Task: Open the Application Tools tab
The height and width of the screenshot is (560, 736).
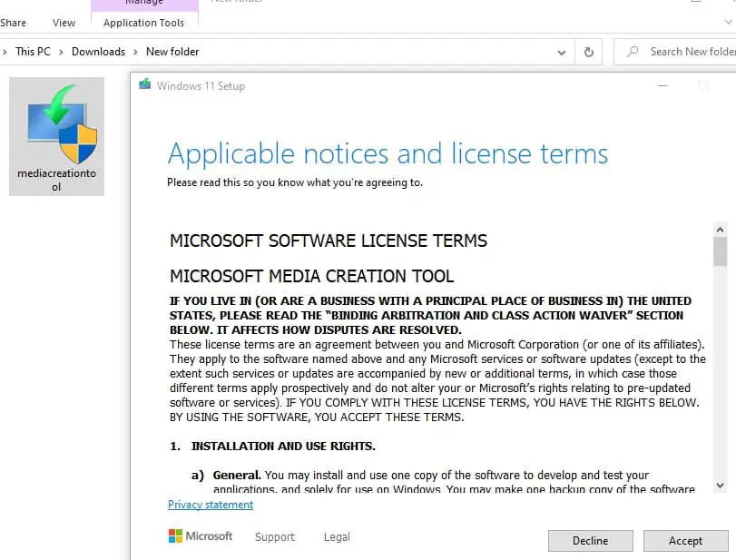Action: (x=143, y=23)
